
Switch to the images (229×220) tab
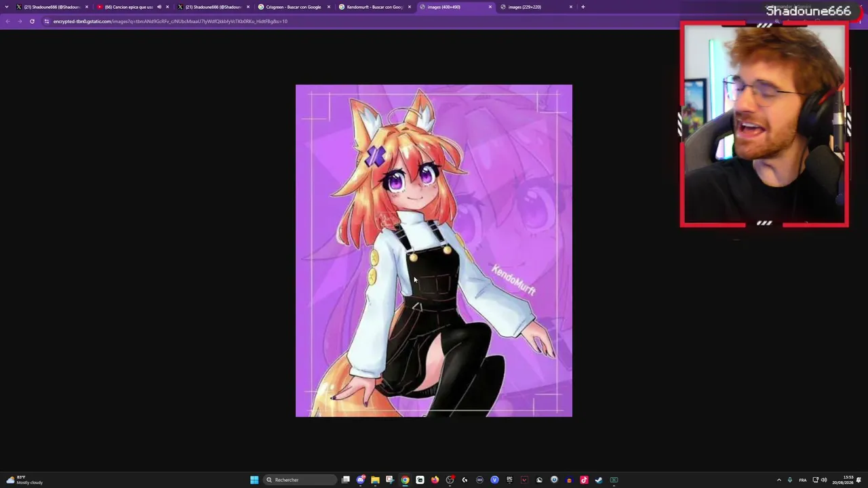536,7
